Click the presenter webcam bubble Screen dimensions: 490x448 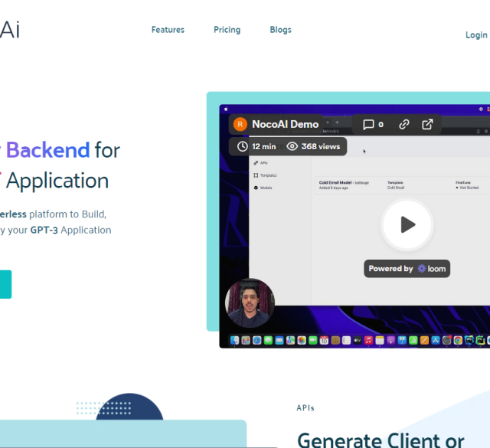[250, 303]
